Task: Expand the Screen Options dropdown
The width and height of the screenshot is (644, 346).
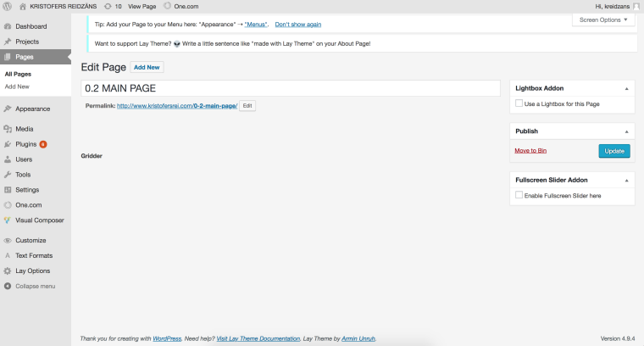Action: 604,20
